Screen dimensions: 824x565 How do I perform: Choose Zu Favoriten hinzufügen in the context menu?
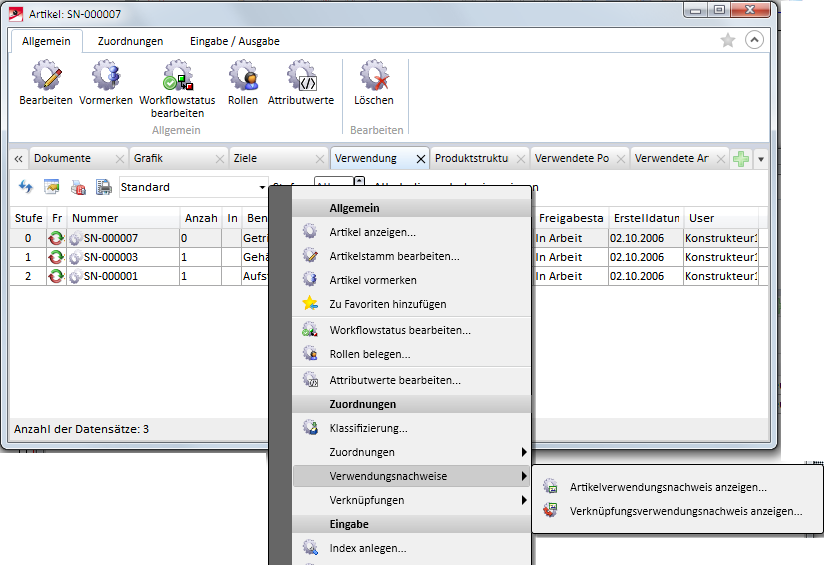387,304
